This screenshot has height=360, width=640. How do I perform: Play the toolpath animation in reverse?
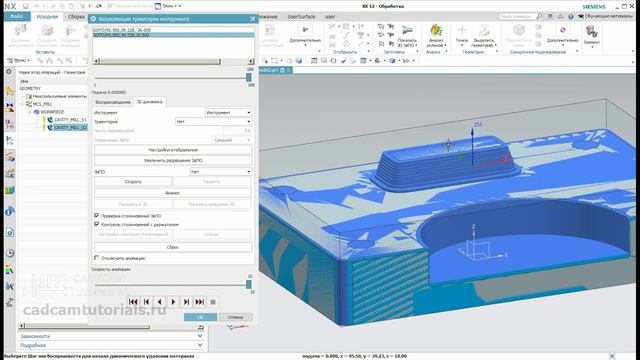pyautogui.click(x=160, y=302)
